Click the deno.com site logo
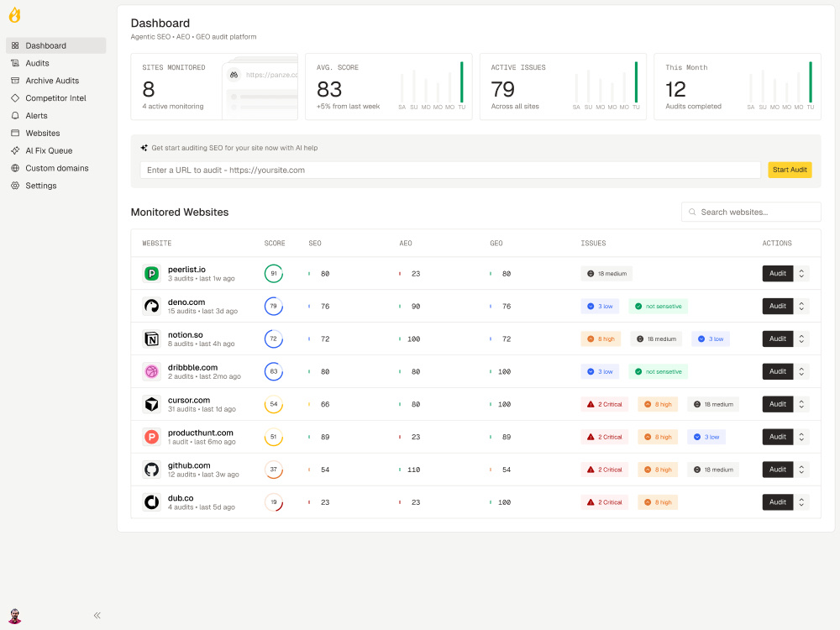The image size is (840, 630). tap(151, 307)
